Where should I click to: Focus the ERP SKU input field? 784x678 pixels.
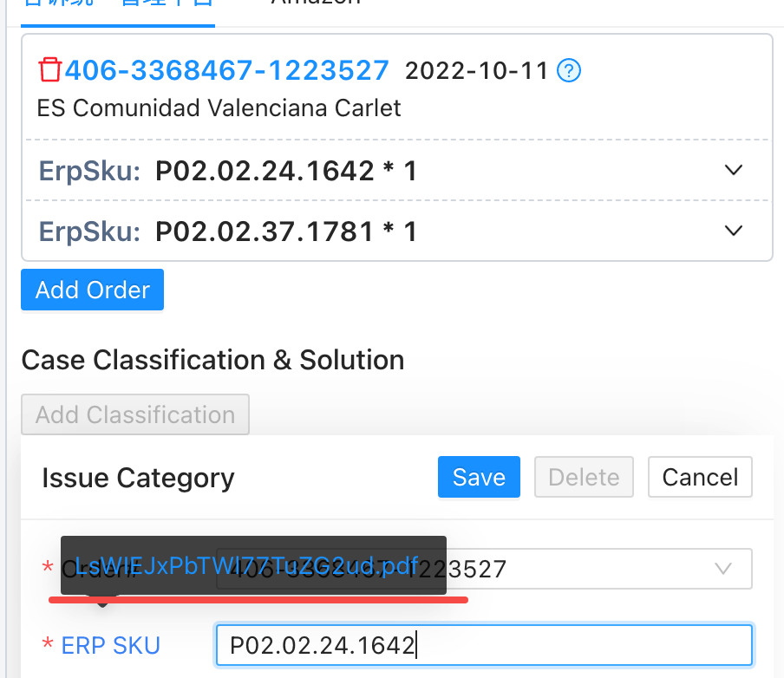pyautogui.click(x=483, y=645)
